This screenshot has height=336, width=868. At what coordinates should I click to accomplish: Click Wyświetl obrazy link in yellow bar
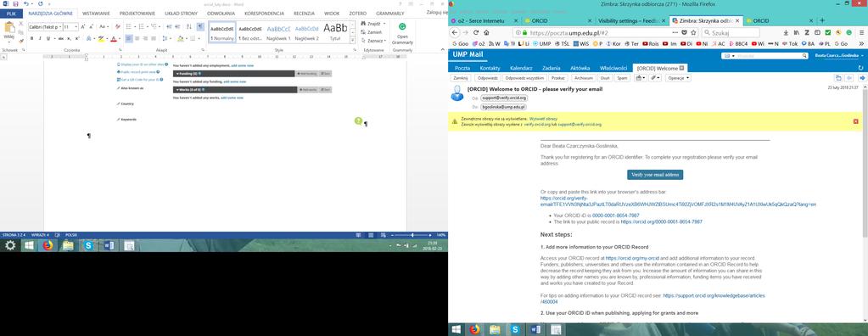point(543,119)
